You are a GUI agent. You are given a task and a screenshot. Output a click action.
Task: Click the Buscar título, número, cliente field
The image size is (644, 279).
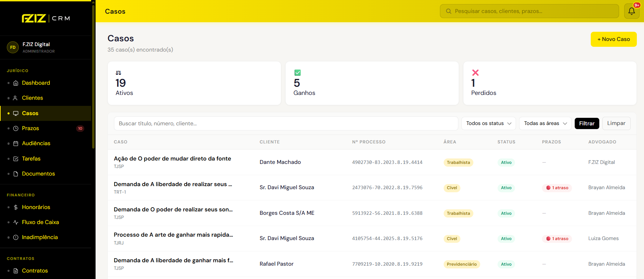pyautogui.click(x=286, y=123)
